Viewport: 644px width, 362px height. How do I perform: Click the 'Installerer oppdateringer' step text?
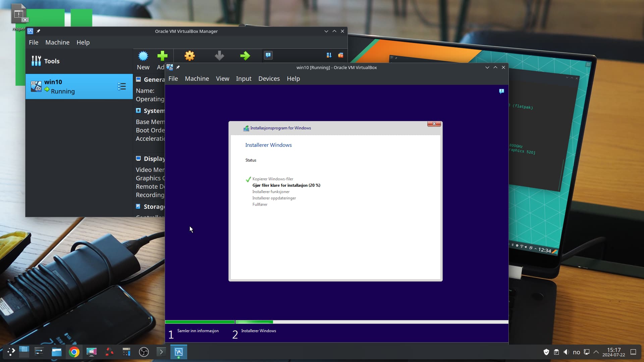(274, 198)
